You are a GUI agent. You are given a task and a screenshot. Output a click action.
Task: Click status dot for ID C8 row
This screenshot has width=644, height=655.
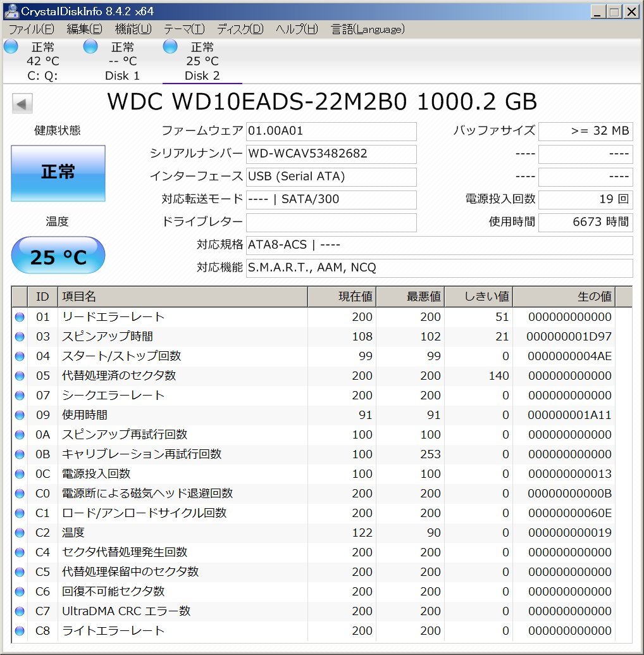(x=20, y=631)
